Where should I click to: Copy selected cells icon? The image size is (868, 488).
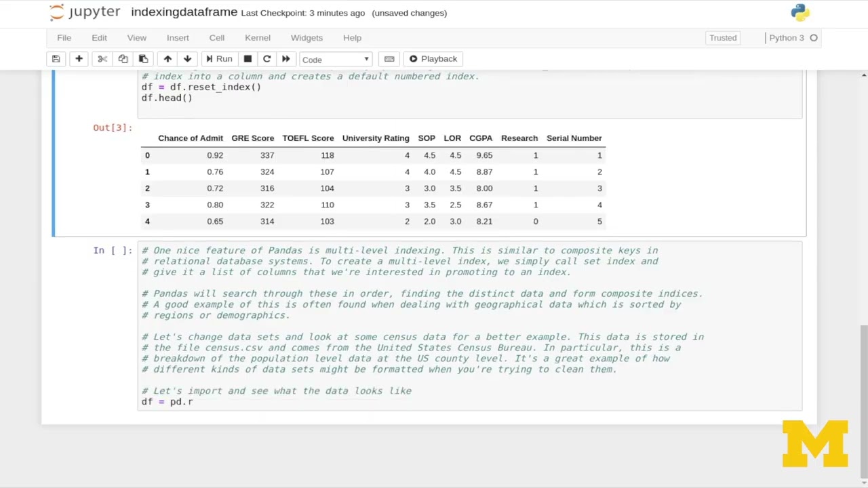tap(123, 59)
